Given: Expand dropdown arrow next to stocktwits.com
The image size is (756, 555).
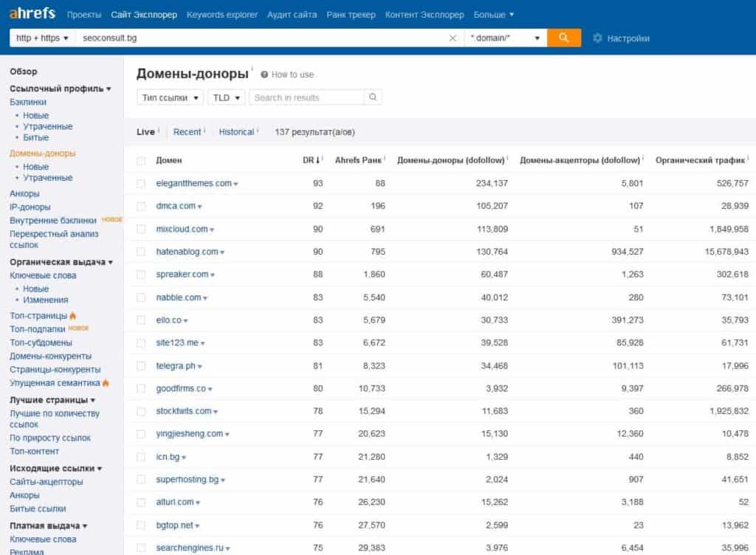Looking at the screenshot, I should pyautogui.click(x=216, y=412).
